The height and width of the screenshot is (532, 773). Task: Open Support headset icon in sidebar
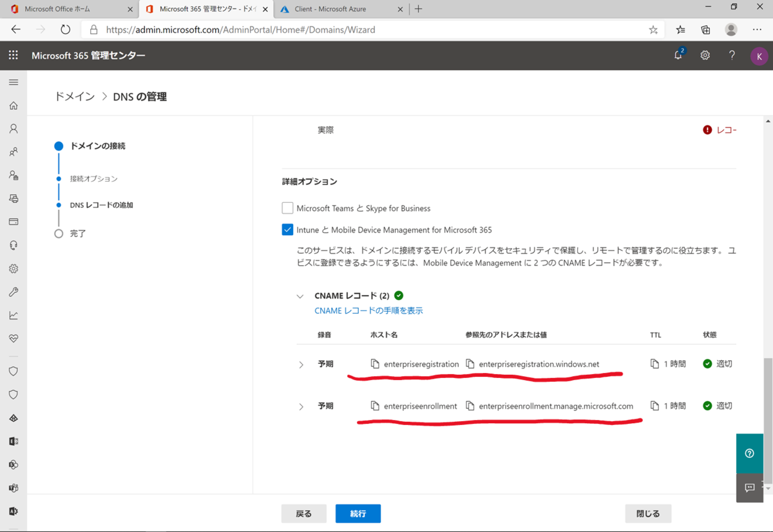point(14,245)
